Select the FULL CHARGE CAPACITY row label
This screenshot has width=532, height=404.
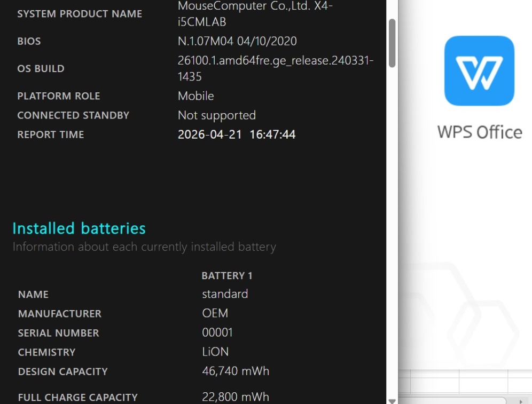click(77, 398)
